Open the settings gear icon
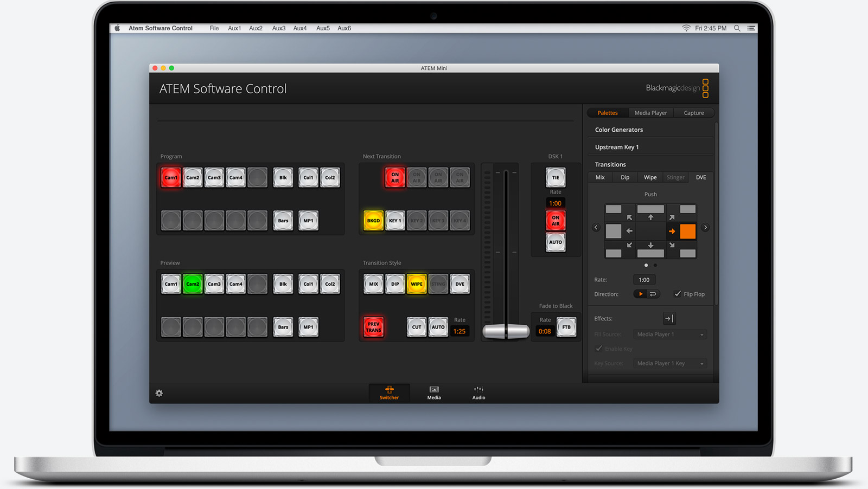This screenshot has height=489, width=868. point(159,393)
